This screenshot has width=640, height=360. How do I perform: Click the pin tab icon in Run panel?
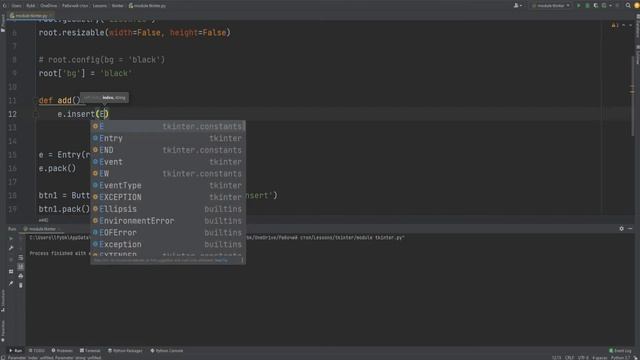point(11,283)
